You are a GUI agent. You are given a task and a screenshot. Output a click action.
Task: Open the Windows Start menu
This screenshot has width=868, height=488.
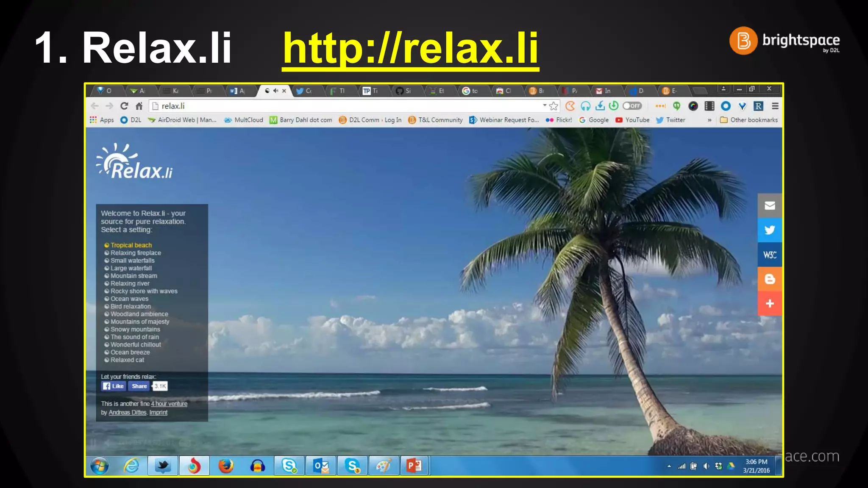(x=100, y=466)
